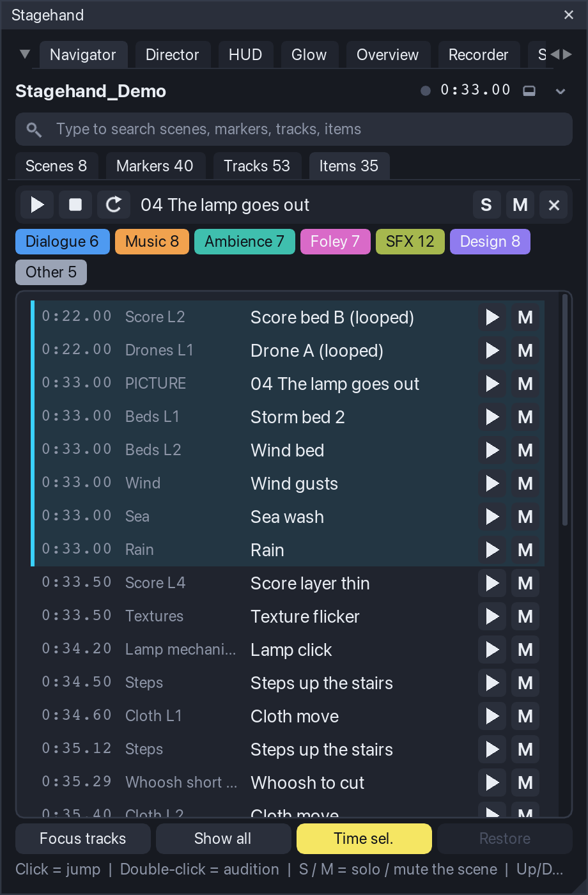Open the panel menu triangle beside Navigator
Viewport: 588px width, 895px height.
(25, 54)
